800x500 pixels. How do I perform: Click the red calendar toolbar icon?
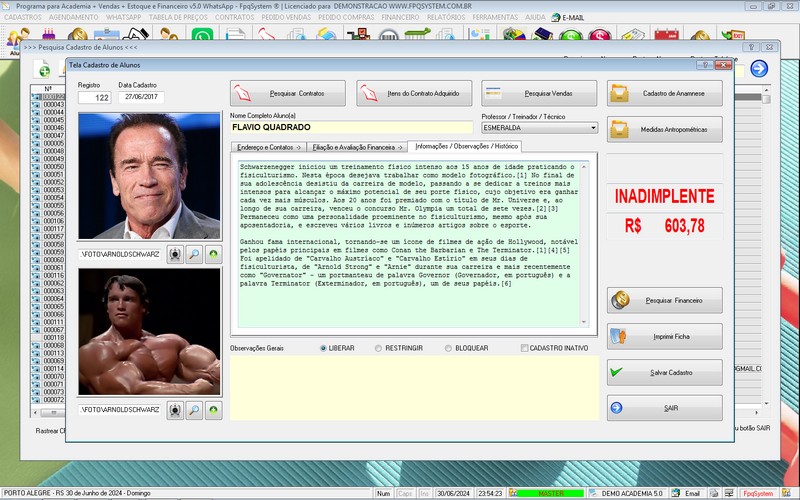666,35
